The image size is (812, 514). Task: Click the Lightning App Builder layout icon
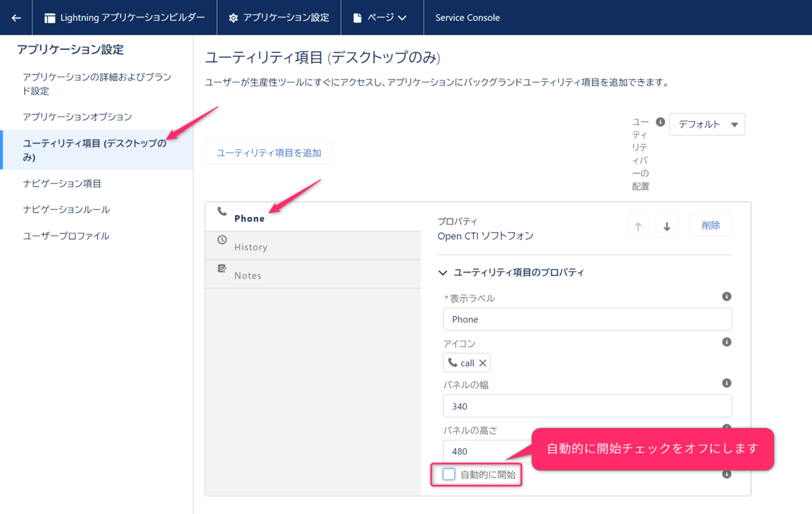pyautogui.click(x=49, y=18)
